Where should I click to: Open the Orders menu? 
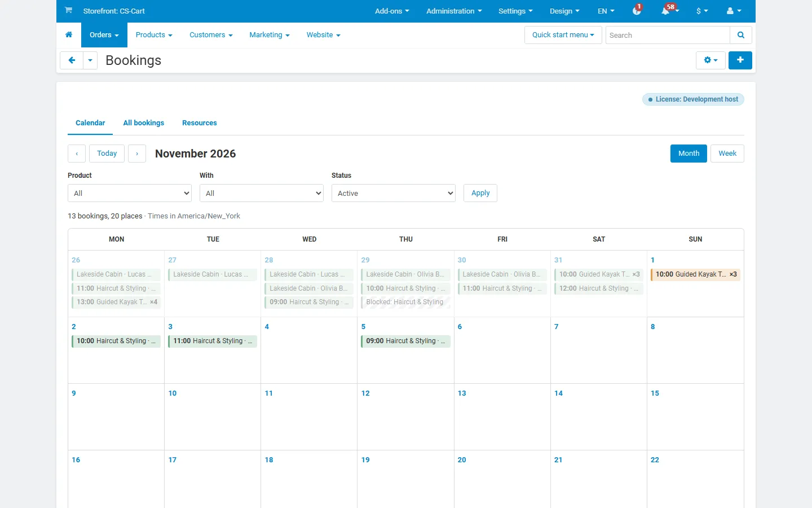click(104, 35)
